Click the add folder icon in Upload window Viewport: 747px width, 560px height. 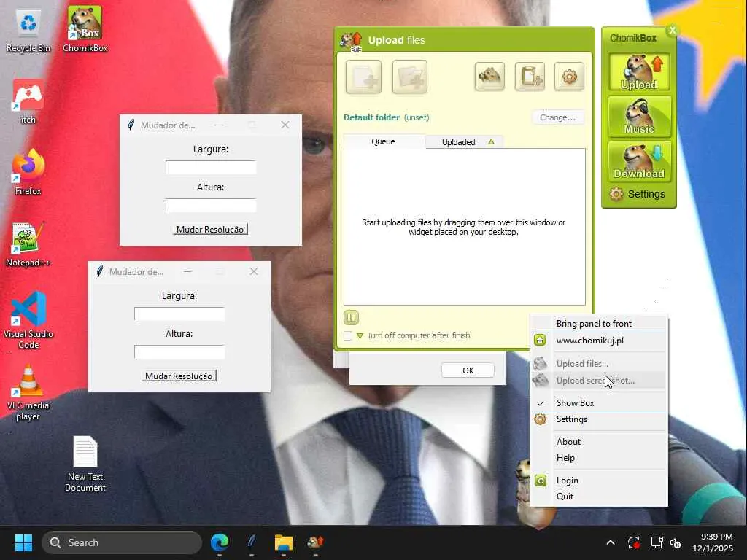[410, 77]
